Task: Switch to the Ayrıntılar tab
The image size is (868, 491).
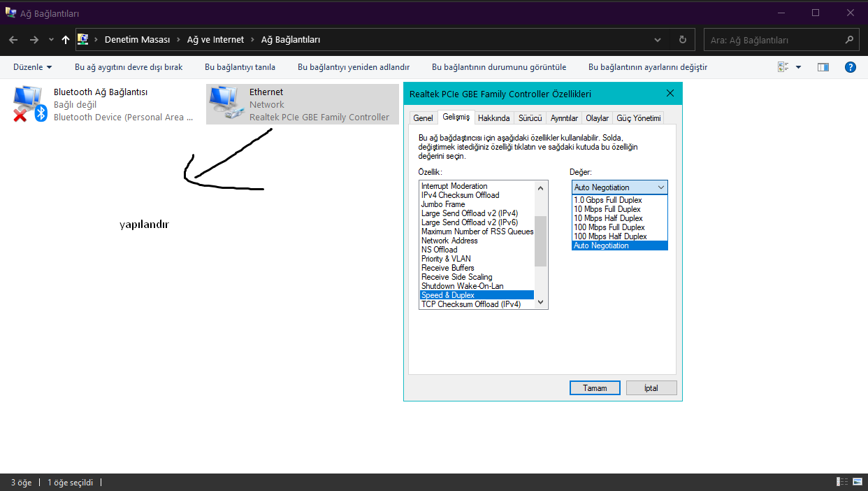Action: (564, 118)
